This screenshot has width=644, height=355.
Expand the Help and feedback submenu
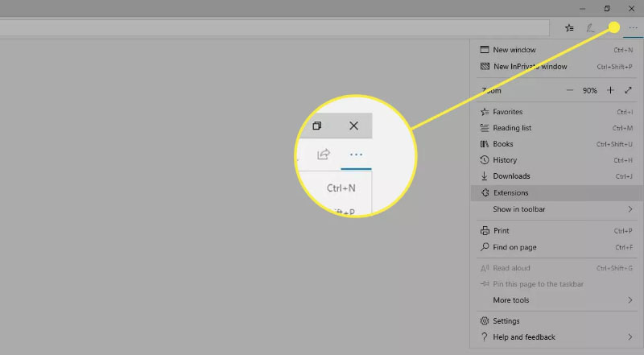click(x=555, y=337)
